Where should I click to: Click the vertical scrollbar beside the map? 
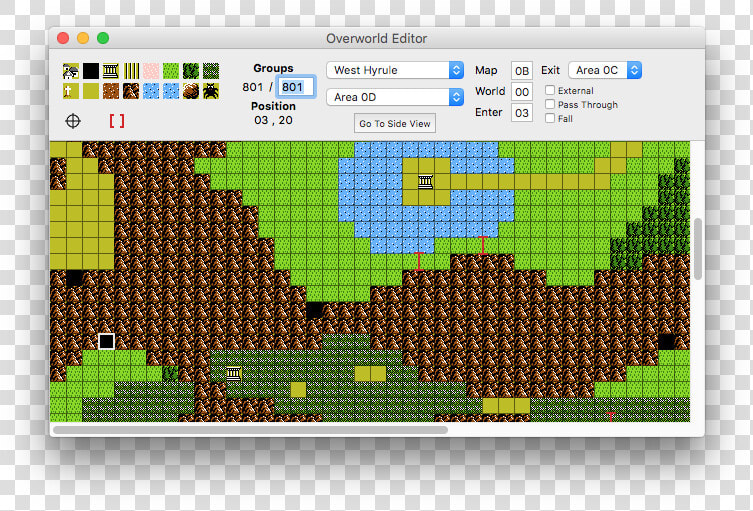pos(698,249)
